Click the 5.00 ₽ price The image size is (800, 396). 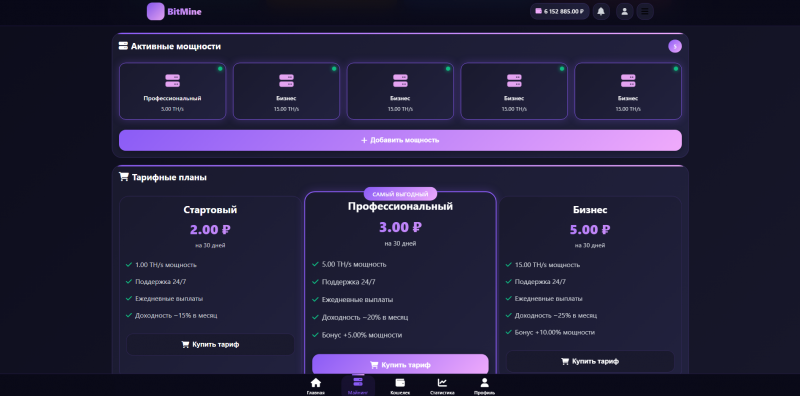point(590,230)
